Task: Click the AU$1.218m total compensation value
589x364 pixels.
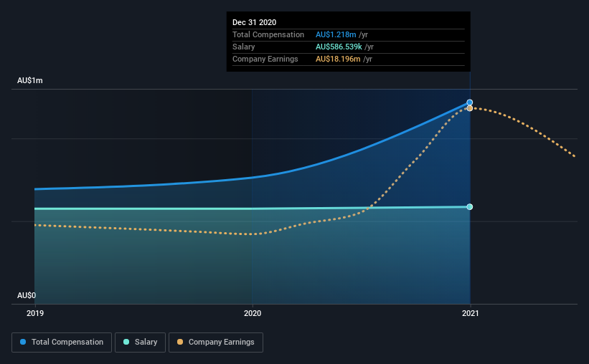Action: 336,34
